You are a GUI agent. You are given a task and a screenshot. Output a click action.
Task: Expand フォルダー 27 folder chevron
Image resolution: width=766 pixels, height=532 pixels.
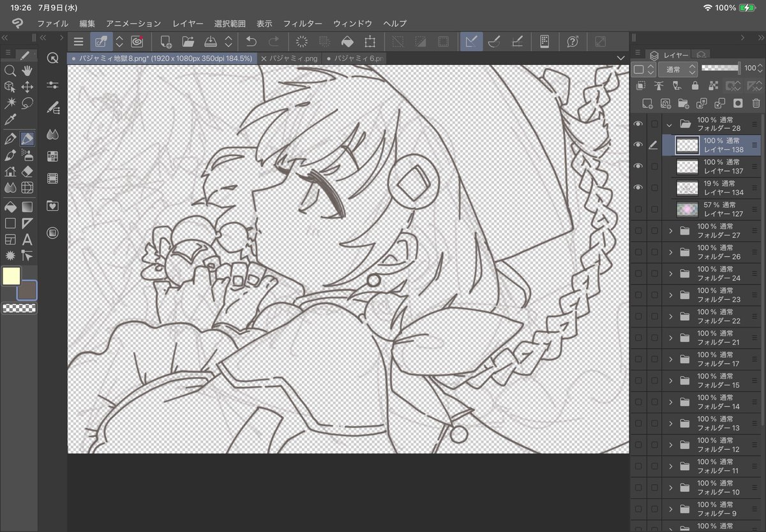coord(670,230)
